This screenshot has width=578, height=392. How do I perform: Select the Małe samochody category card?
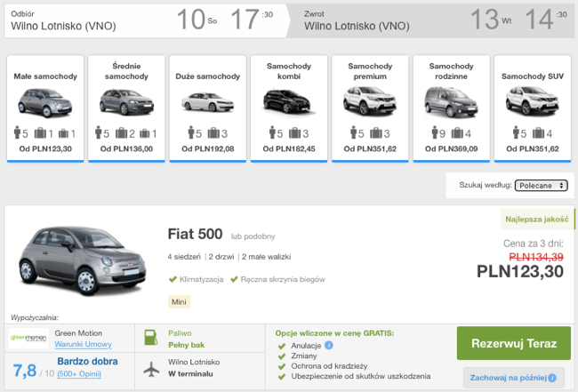click(x=45, y=108)
